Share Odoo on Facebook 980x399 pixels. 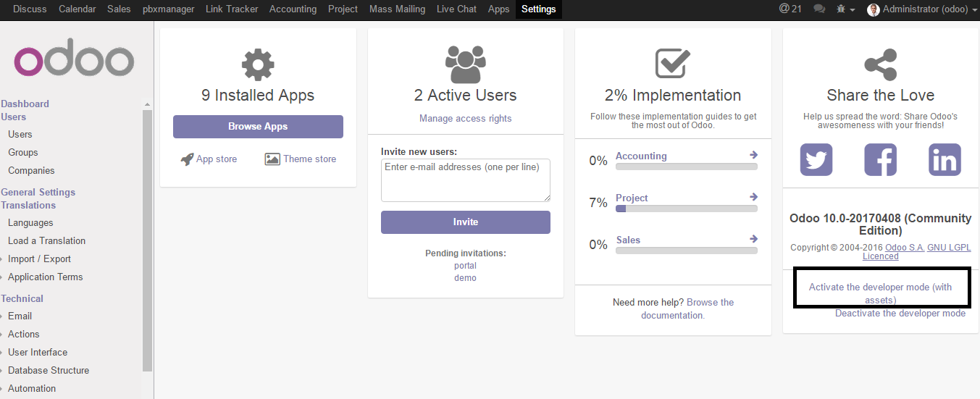881,159
